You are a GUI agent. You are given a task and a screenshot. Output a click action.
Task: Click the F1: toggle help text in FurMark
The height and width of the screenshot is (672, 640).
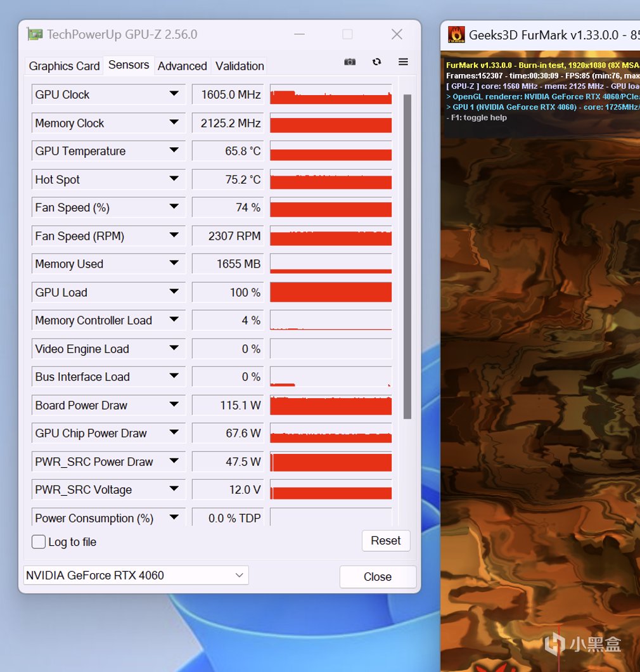click(x=477, y=117)
